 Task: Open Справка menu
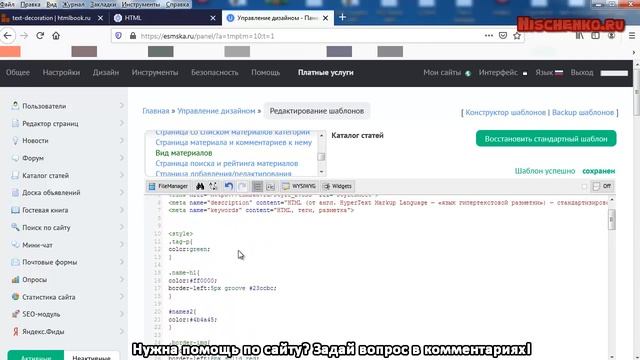pos(178,4)
